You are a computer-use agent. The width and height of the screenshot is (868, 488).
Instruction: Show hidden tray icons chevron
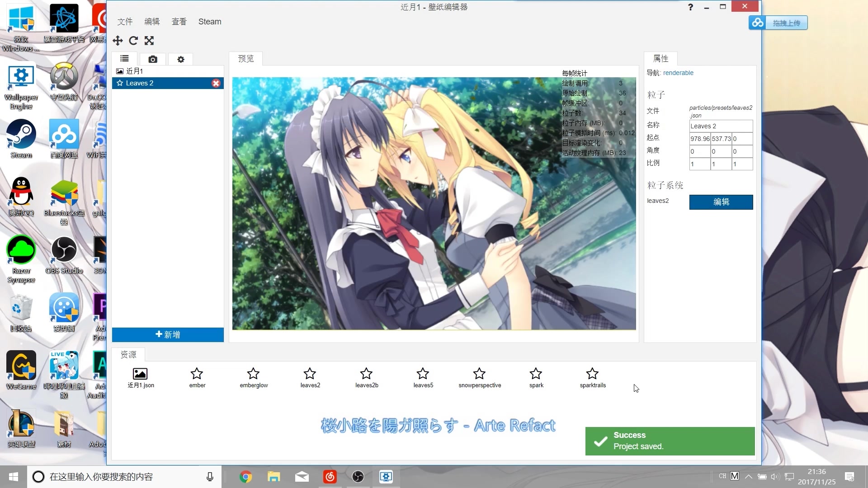[x=749, y=477]
